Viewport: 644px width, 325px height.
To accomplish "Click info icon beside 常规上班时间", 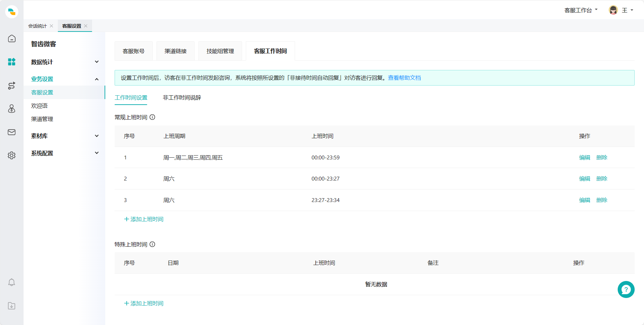I will point(152,117).
